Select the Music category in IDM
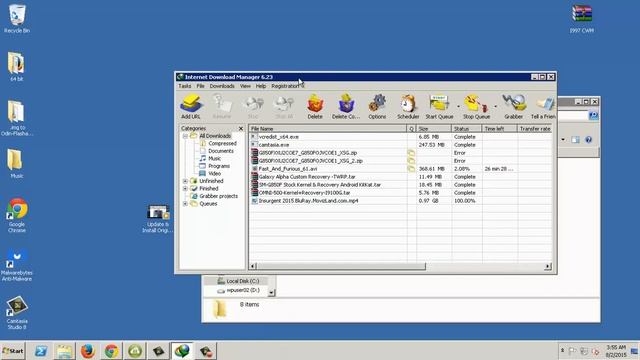Image resolution: width=640 pixels, height=360 pixels. [x=210, y=158]
